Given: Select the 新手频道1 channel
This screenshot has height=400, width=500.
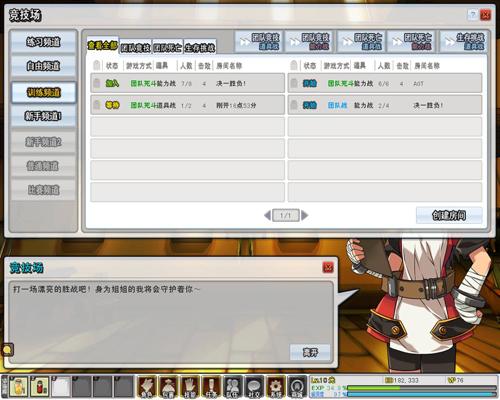Looking at the screenshot, I should (x=43, y=116).
